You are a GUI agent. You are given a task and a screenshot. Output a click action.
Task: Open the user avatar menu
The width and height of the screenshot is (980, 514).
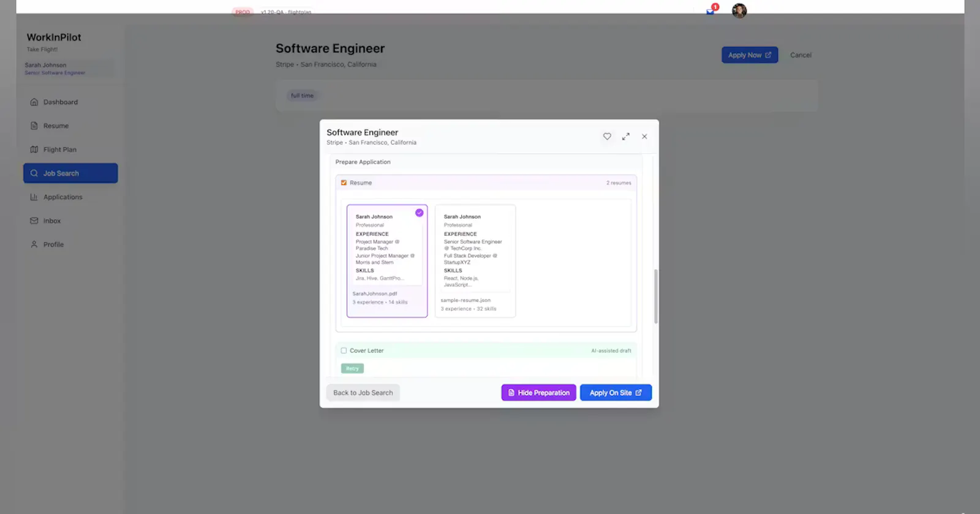[739, 10]
